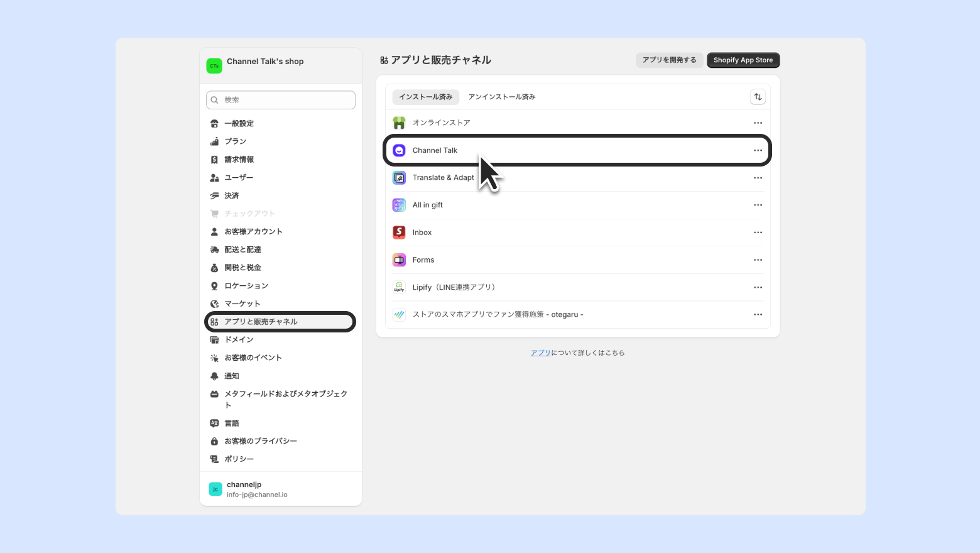Click the markets globe icon

pyautogui.click(x=214, y=304)
